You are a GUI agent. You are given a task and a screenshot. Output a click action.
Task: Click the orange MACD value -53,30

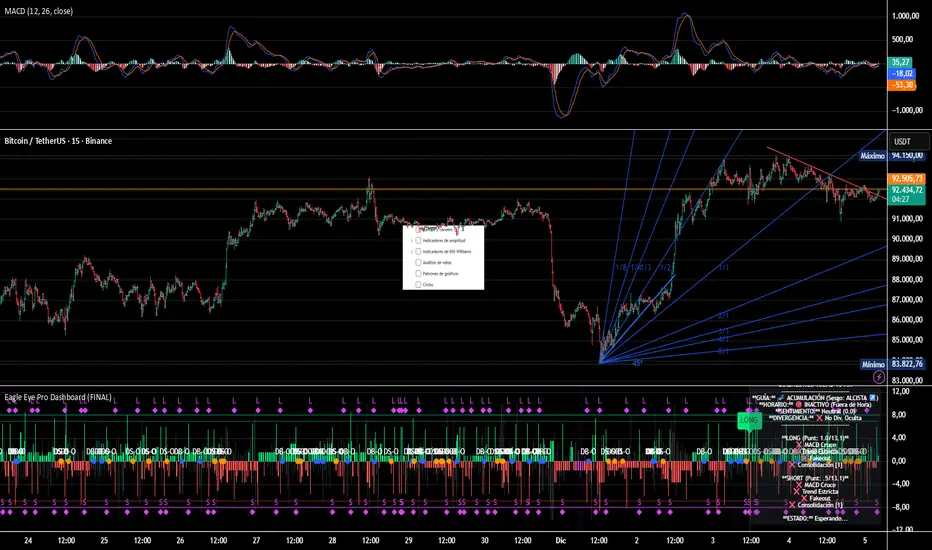coord(902,85)
